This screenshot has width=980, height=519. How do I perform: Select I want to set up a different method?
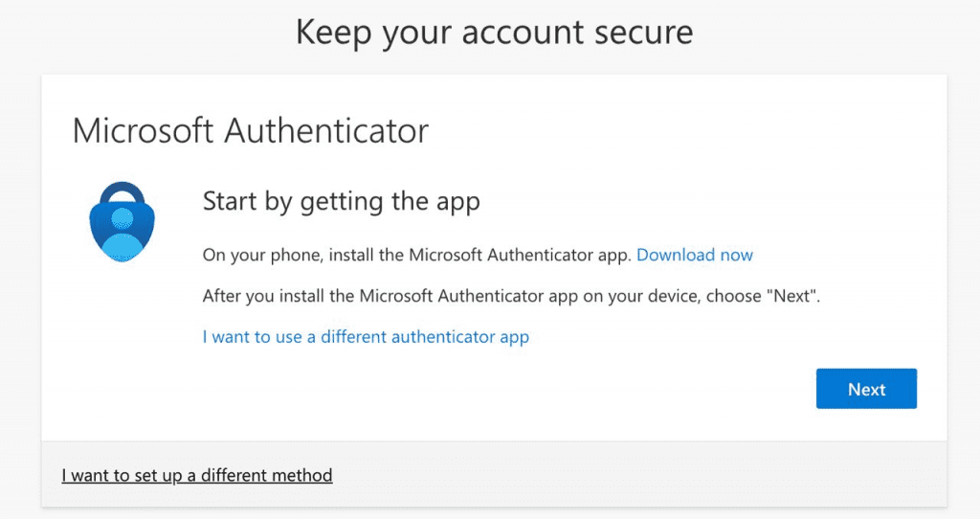[x=197, y=474]
